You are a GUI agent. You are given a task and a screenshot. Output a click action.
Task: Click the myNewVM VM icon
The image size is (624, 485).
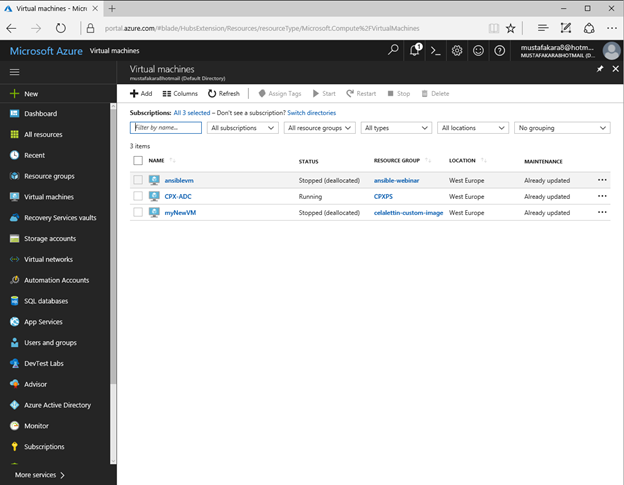[x=154, y=212]
